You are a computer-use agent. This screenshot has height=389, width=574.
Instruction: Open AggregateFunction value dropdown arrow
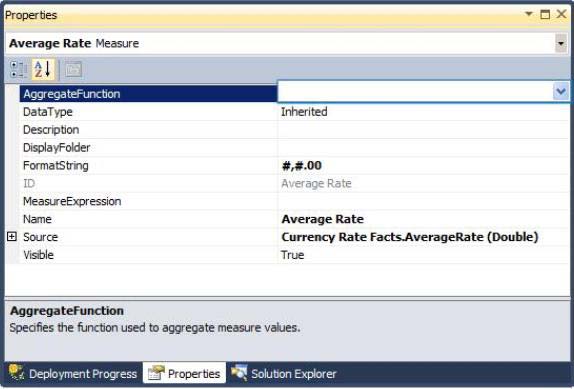561,91
